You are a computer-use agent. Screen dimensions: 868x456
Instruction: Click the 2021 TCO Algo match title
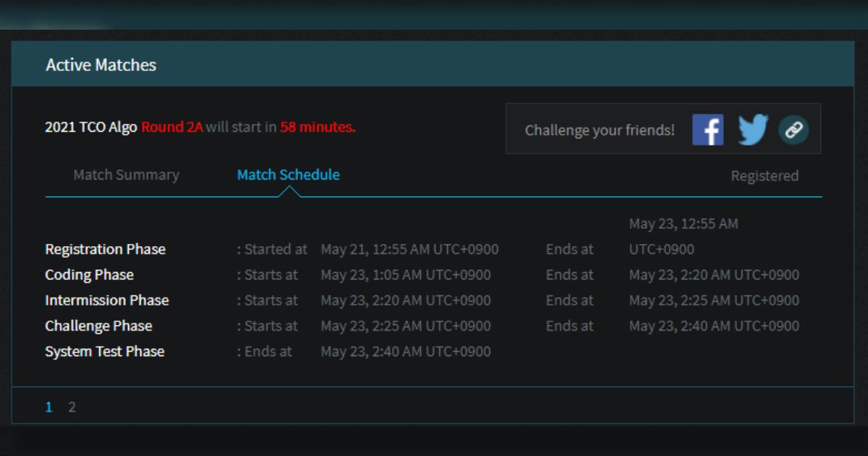coord(90,127)
